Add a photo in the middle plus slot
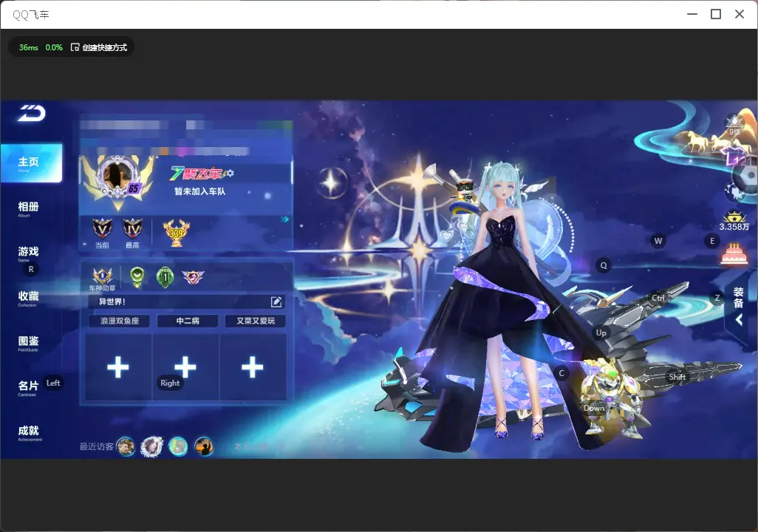This screenshot has height=532, width=758. click(x=186, y=367)
